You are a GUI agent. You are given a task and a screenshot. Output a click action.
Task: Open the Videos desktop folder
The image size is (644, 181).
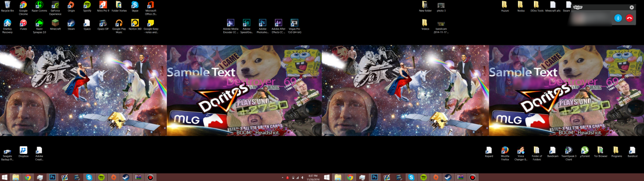point(425,25)
